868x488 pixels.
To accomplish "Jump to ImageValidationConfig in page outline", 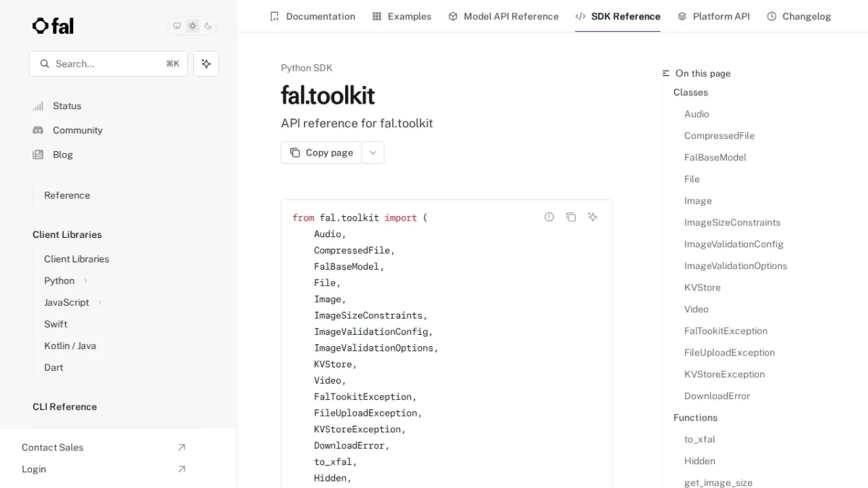I will tap(734, 244).
